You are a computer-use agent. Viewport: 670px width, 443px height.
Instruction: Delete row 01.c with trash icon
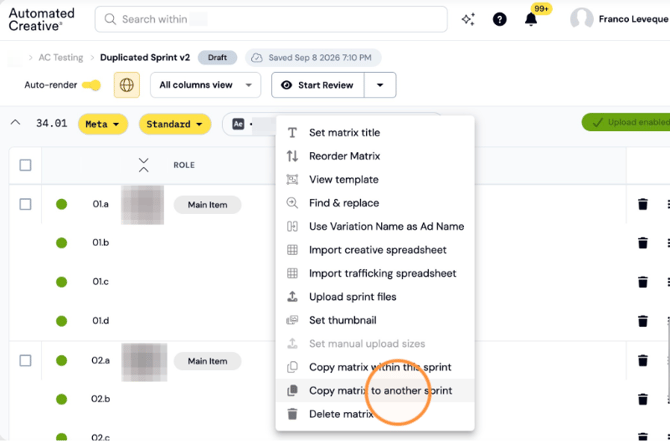click(643, 282)
